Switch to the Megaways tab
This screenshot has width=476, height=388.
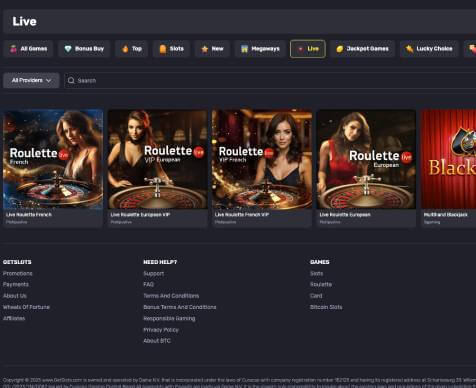tap(260, 49)
